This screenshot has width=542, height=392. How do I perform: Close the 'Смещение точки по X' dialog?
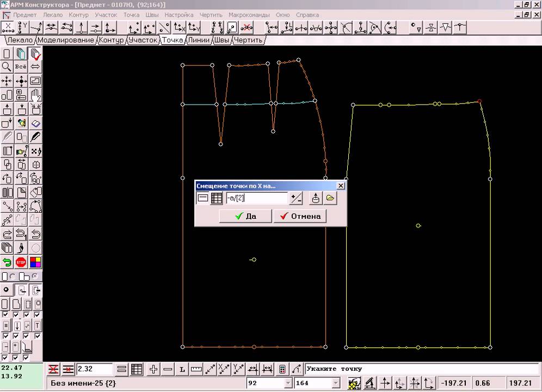tap(341, 186)
